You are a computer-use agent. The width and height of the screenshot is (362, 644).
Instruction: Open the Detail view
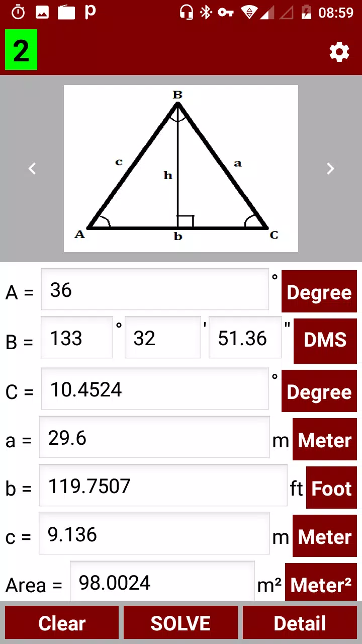click(300, 623)
